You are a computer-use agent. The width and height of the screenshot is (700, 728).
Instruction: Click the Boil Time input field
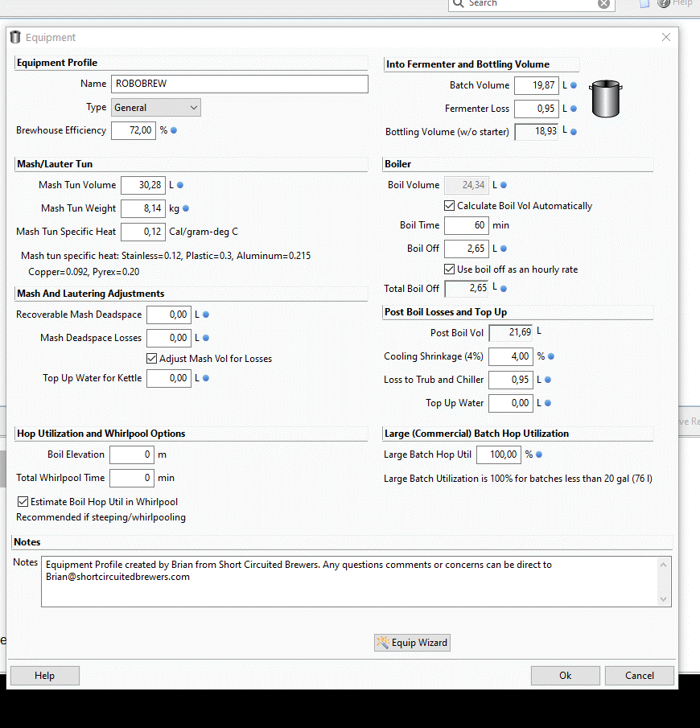pos(466,225)
